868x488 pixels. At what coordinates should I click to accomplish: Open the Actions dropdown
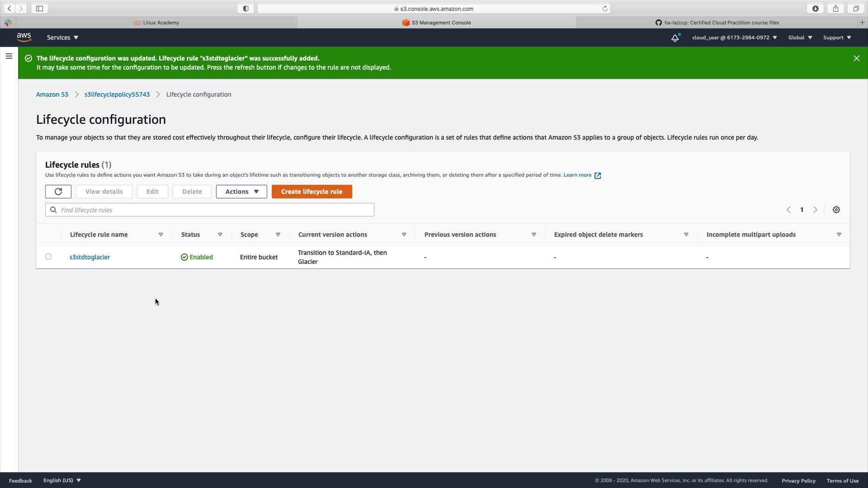(241, 191)
